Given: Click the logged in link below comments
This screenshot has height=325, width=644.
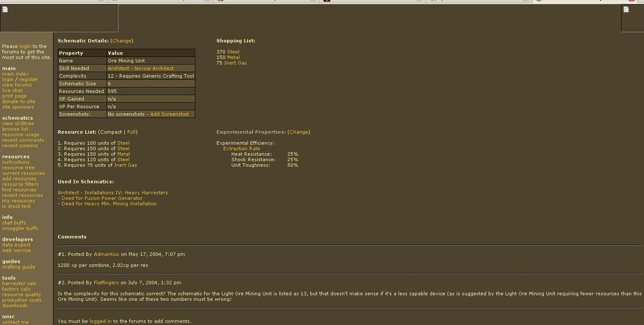Looking at the screenshot, I should click(x=100, y=321).
